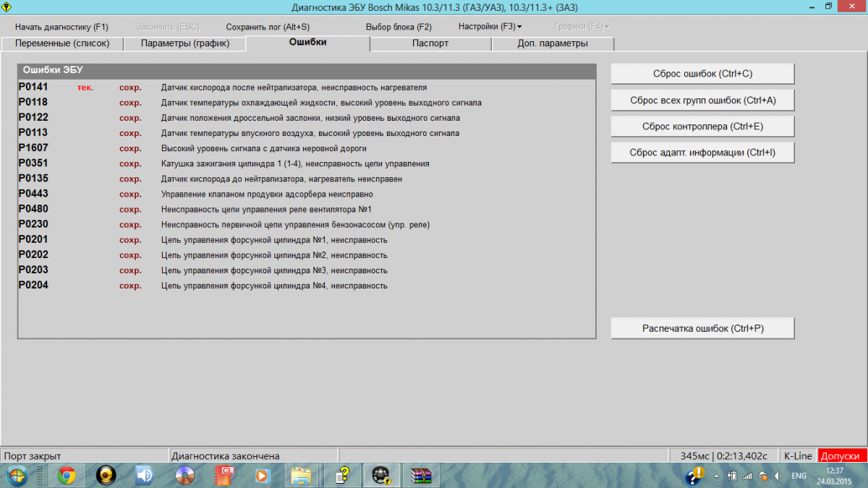
Task: Click Сброс адапт. информации (Ctrl+I)
Action: tap(703, 153)
